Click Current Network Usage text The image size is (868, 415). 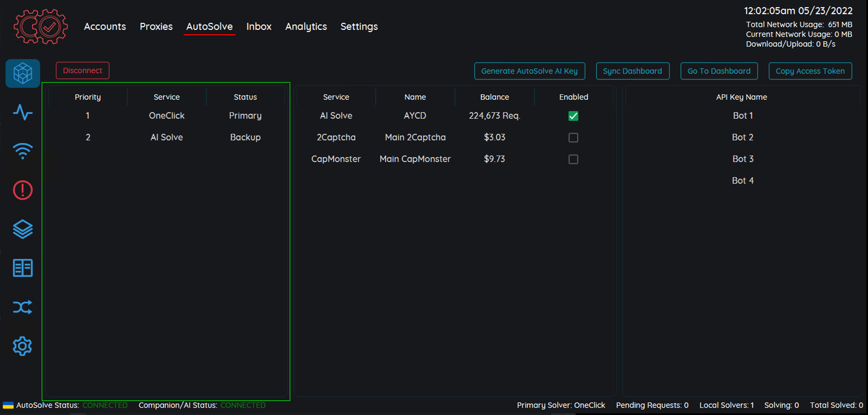799,34
